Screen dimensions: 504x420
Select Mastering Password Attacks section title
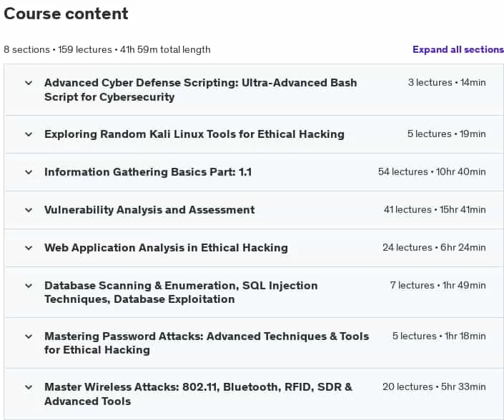[x=207, y=343]
